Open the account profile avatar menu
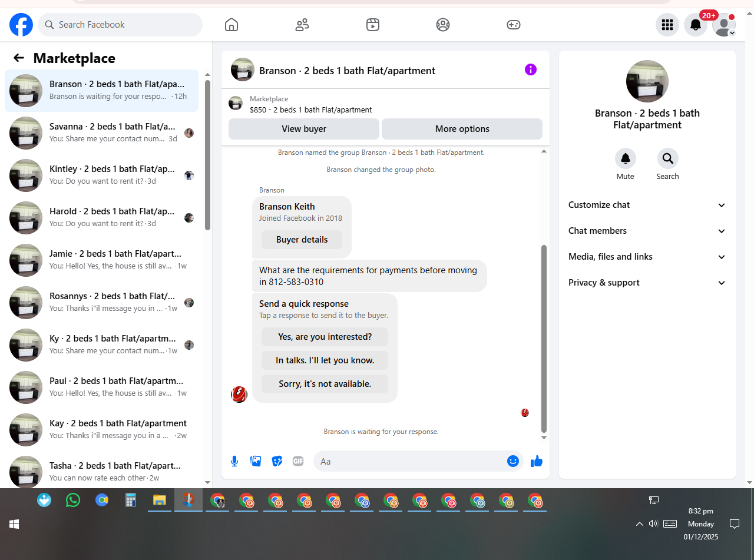Image resolution: width=754 pixels, height=560 pixels. click(724, 25)
